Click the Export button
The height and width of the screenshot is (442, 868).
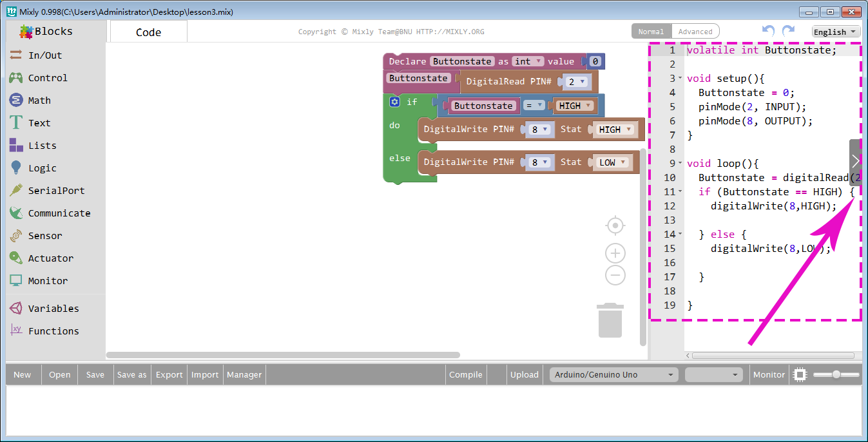(x=169, y=374)
